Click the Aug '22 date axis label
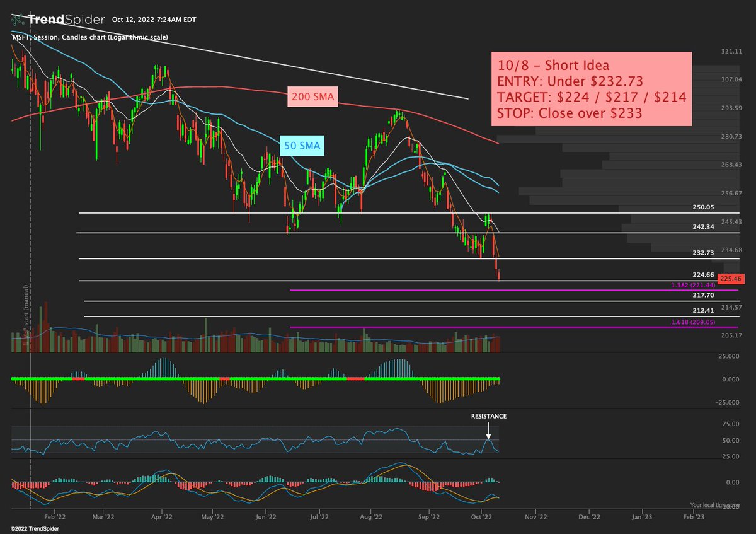 point(372,516)
